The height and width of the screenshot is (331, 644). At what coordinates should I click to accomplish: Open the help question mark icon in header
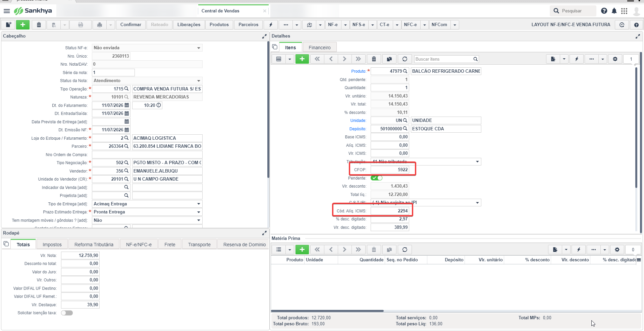pyautogui.click(x=604, y=11)
